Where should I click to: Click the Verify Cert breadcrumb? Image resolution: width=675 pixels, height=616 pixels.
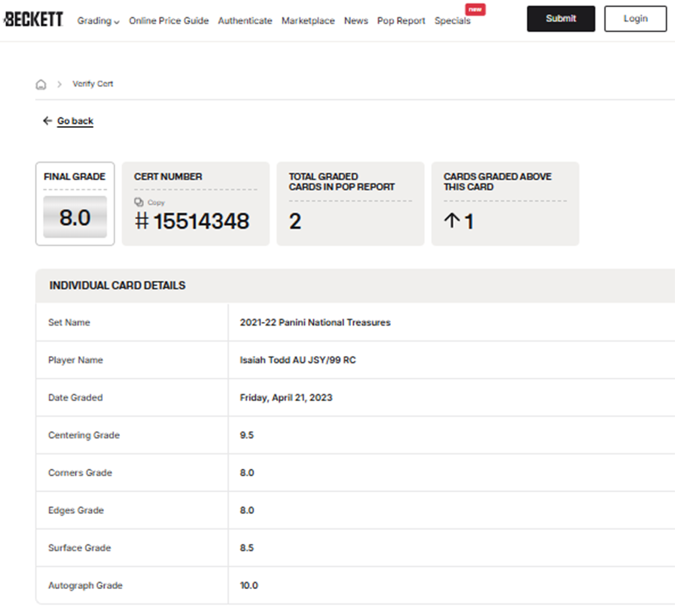click(93, 84)
